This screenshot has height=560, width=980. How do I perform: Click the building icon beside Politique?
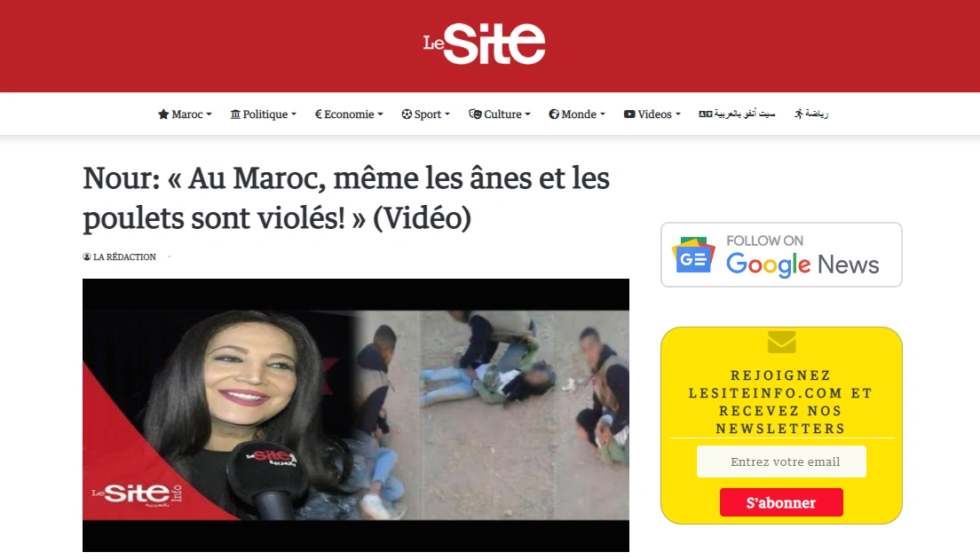pos(235,114)
